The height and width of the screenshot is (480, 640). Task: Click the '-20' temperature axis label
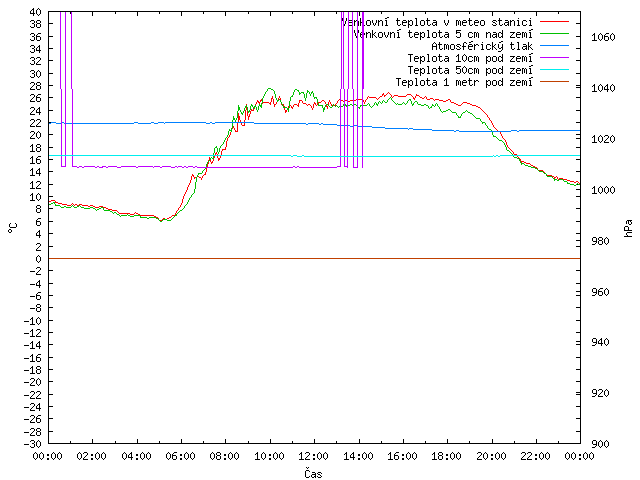[33, 382]
